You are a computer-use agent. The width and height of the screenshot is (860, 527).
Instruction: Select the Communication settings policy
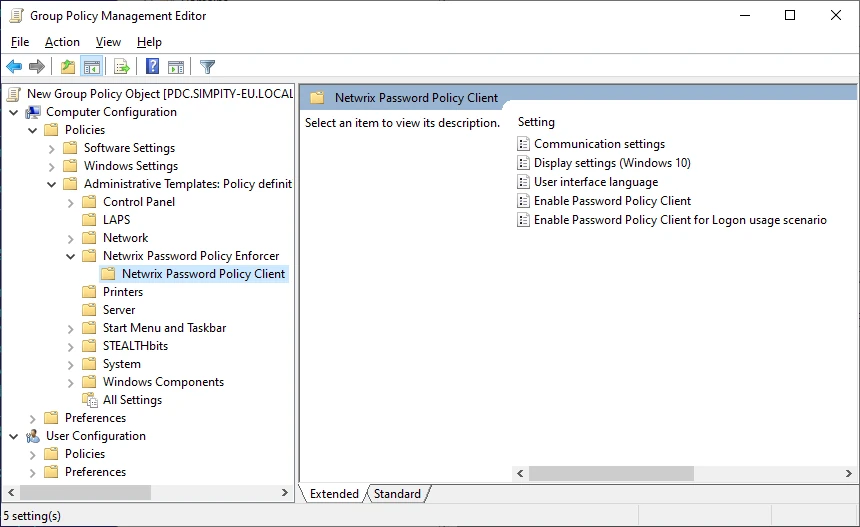pyautogui.click(x=599, y=144)
